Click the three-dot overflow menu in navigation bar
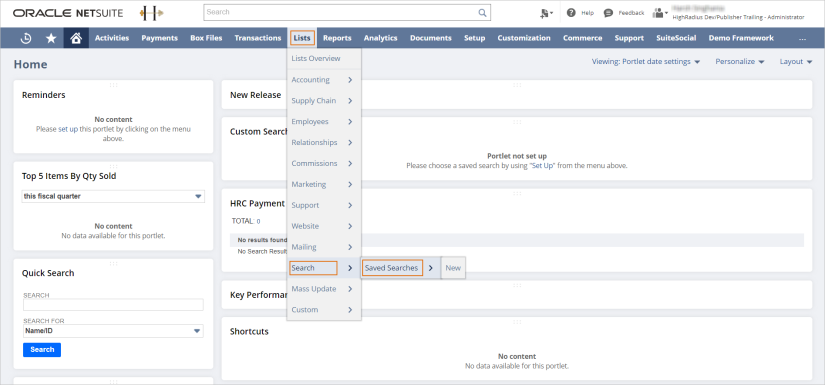 (x=802, y=38)
